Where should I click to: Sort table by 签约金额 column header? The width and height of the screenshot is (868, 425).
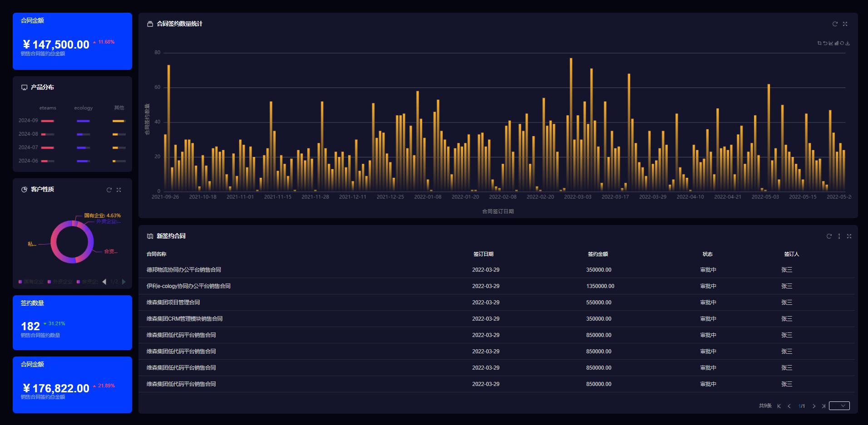[x=598, y=254]
